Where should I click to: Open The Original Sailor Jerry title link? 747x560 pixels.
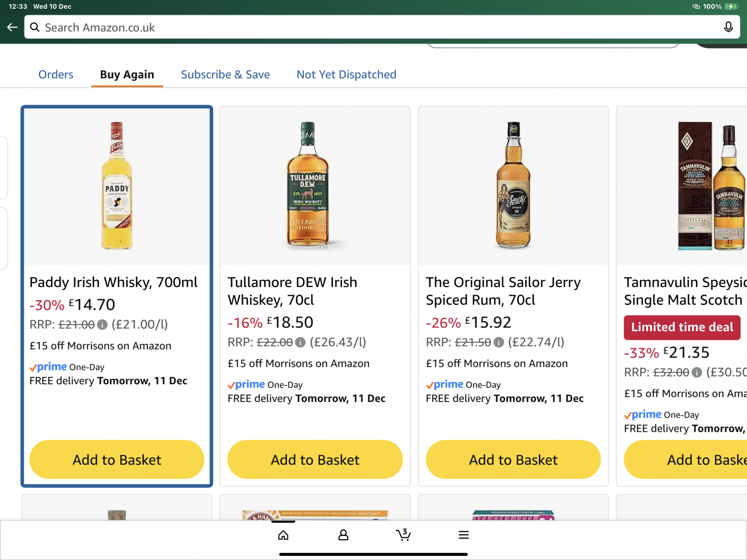pyautogui.click(x=503, y=291)
